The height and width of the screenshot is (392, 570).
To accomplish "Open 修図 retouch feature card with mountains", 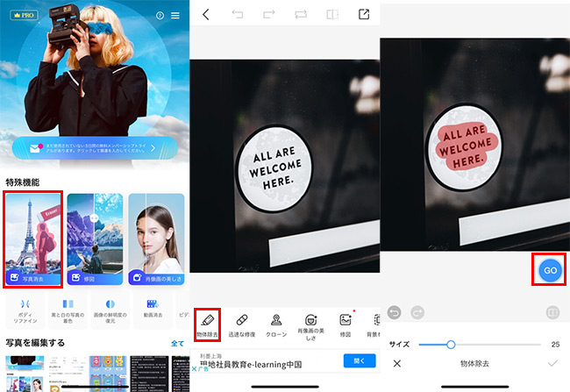I will [x=95, y=239].
